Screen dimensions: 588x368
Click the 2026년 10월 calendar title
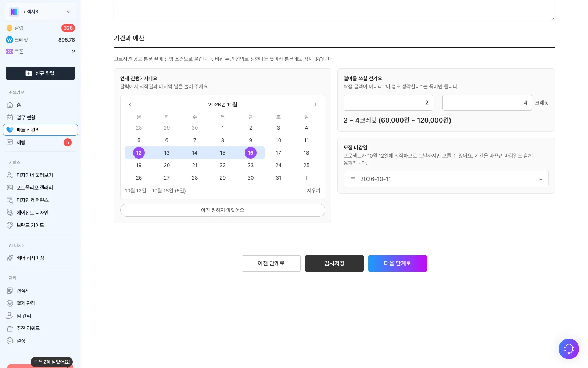tap(223, 105)
